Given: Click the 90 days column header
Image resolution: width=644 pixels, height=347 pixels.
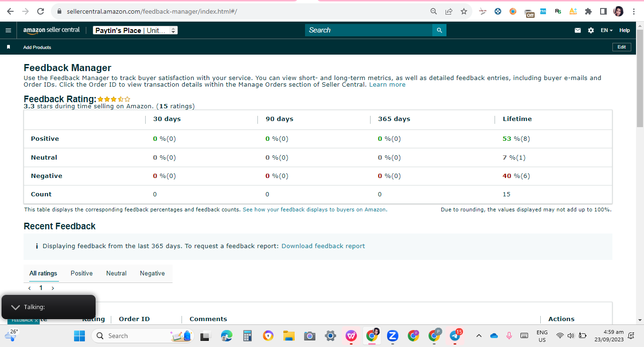Looking at the screenshot, I should coord(280,119).
